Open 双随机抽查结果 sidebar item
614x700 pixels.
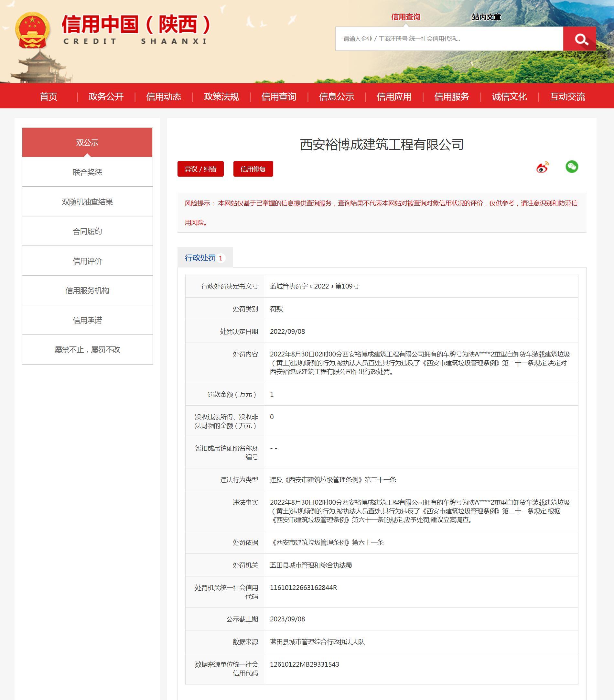click(87, 202)
